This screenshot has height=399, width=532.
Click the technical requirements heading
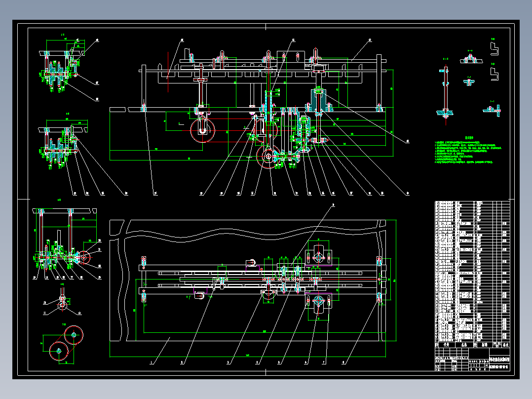469,138
